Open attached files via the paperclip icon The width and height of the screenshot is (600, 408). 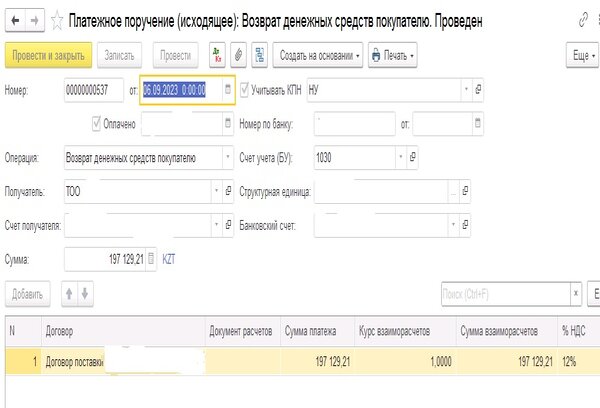point(239,55)
